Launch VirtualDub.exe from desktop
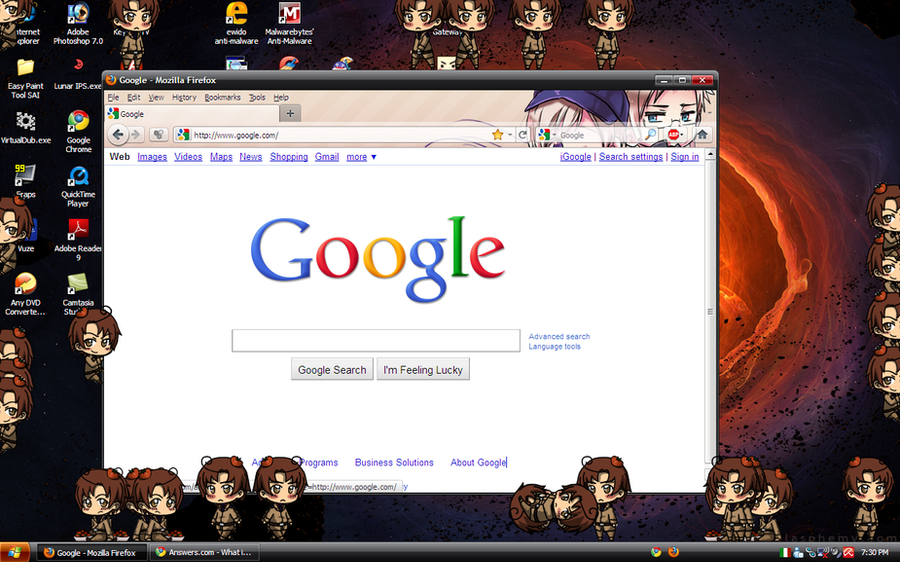The width and height of the screenshot is (900, 562). [x=25, y=127]
